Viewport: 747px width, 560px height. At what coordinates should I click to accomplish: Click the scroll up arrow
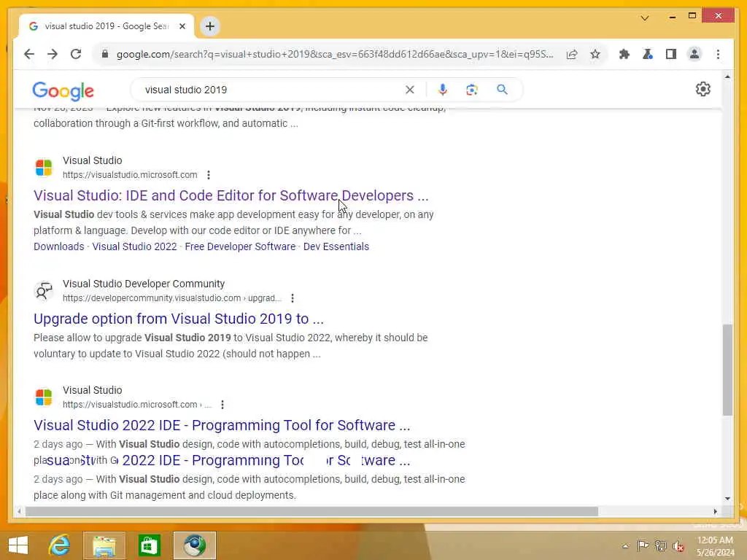(x=727, y=76)
